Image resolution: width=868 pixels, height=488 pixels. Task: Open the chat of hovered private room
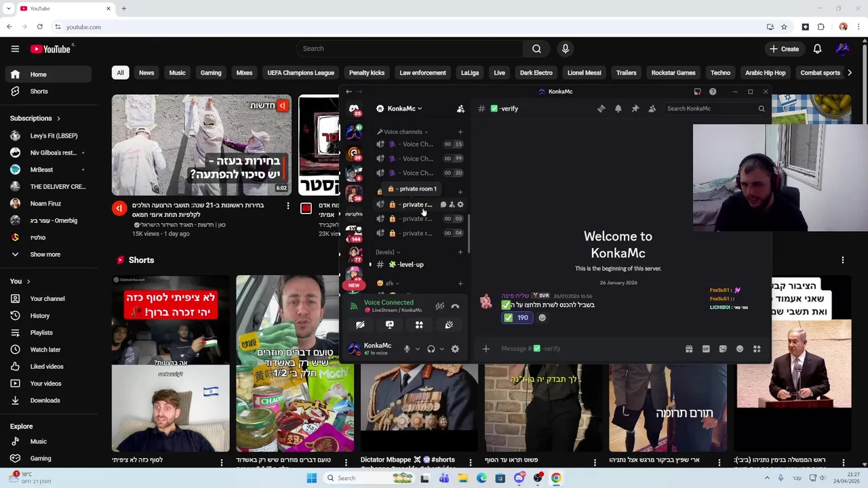(x=443, y=205)
